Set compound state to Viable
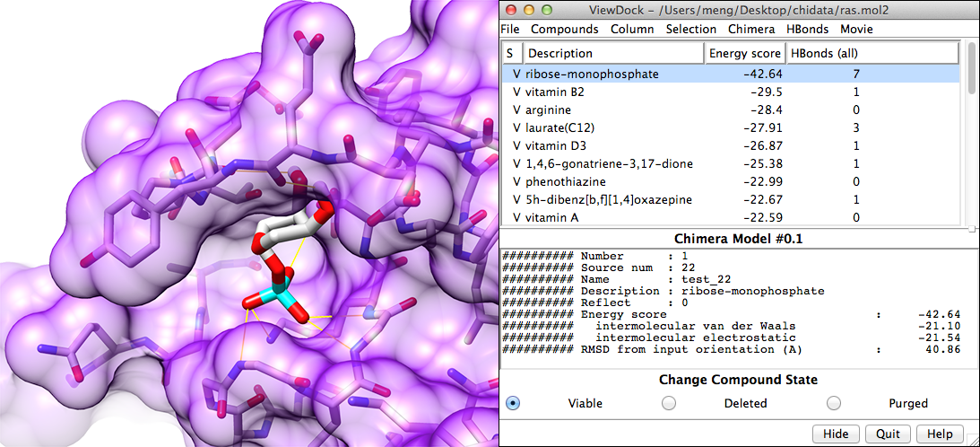The width and height of the screenshot is (980, 447). coord(513,403)
